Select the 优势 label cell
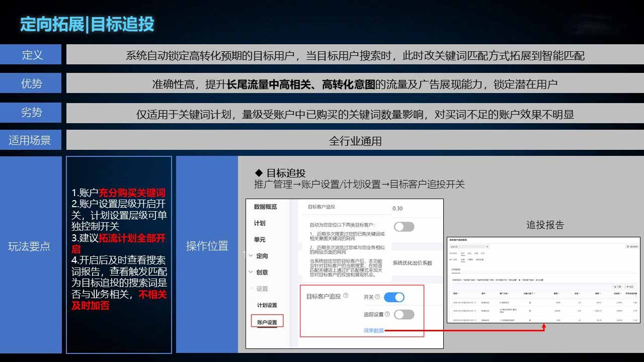Viewport: 644px width, 362px height. click(31, 83)
